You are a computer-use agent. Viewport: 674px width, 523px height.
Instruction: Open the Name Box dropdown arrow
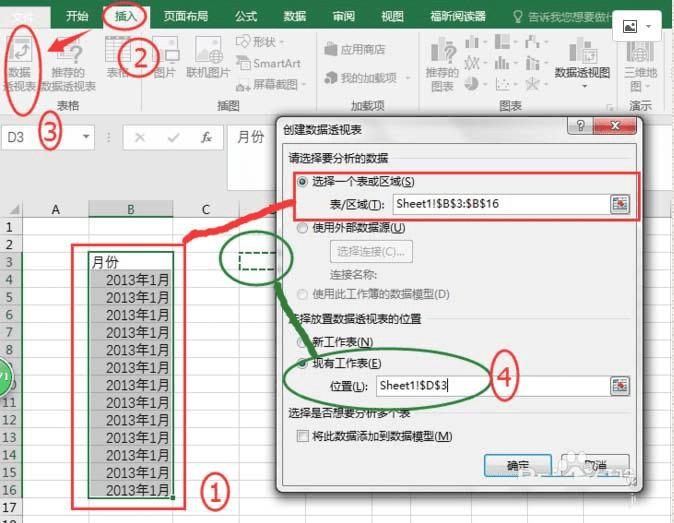[x=86, y=137]
